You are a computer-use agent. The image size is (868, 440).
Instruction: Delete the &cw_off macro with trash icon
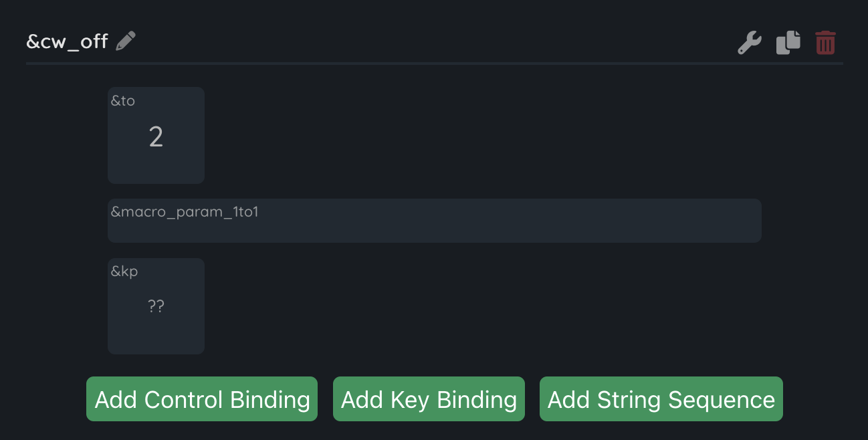[825, 43]
